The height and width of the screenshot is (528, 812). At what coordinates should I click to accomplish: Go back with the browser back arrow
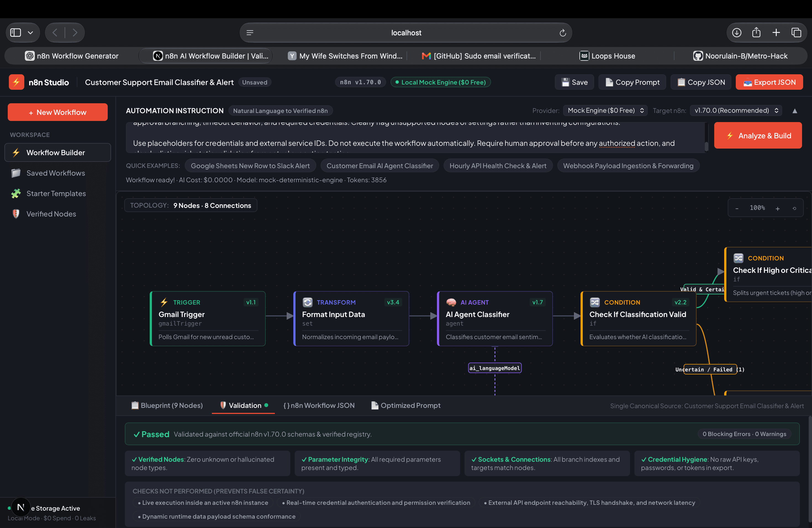pos(55,32)
